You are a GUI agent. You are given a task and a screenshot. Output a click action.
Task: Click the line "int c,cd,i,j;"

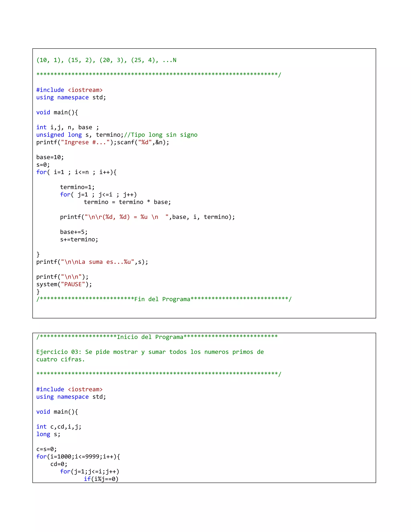point(59,427)
